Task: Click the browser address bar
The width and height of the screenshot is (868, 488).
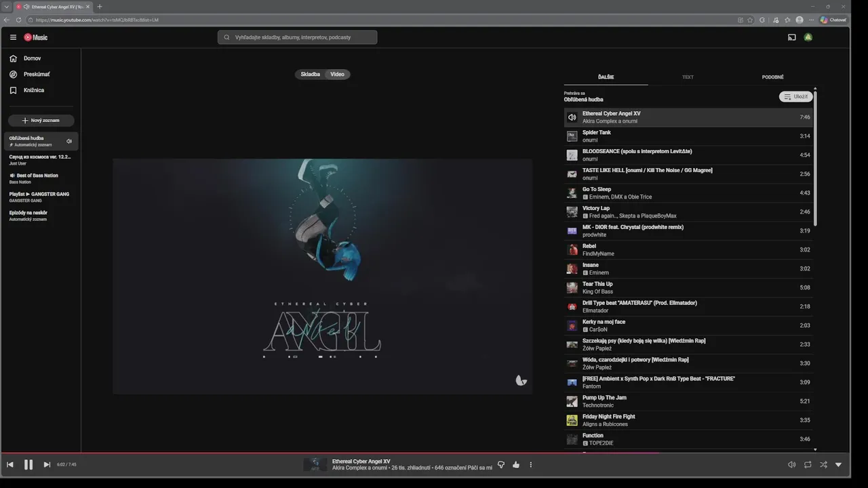Action: pos(380,20)
